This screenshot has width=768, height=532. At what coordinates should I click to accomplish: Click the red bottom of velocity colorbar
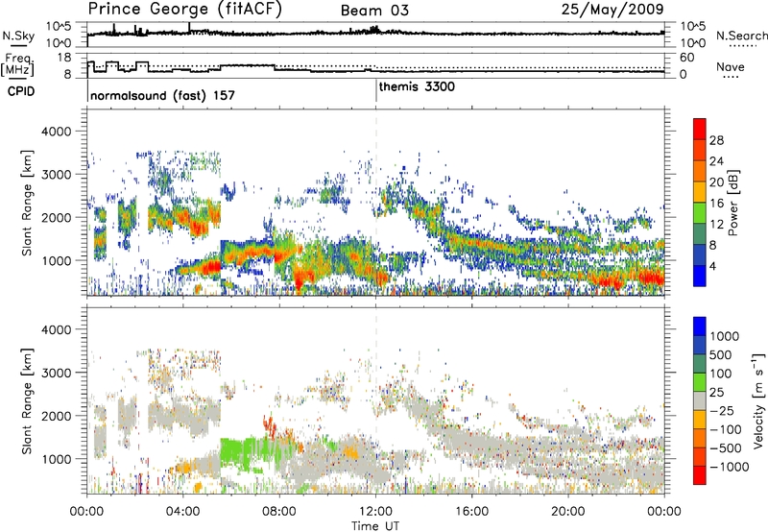pos(700,475)
